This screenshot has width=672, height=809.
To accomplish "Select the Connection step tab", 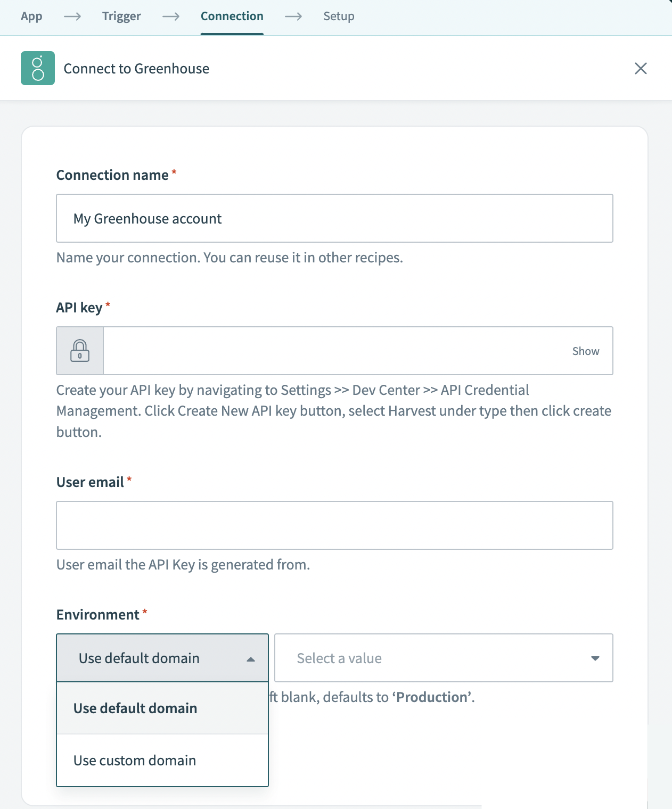I will (x=232, y=16).
